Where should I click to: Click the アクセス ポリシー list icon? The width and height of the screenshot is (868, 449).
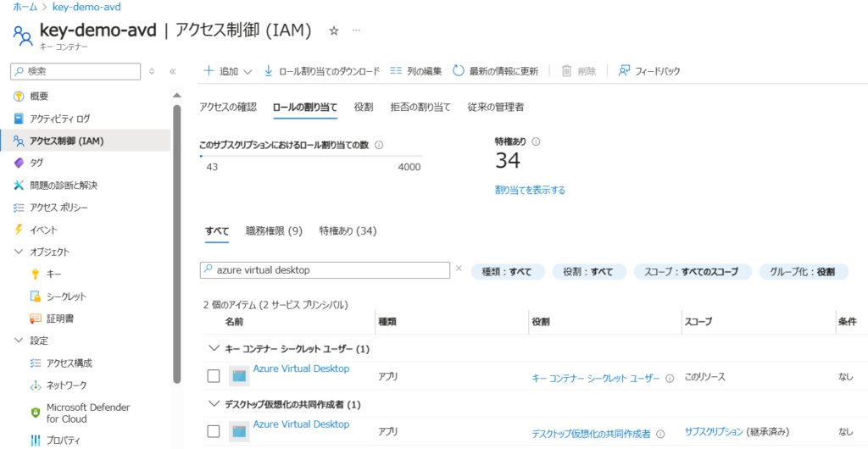click(x=19, y=208)
